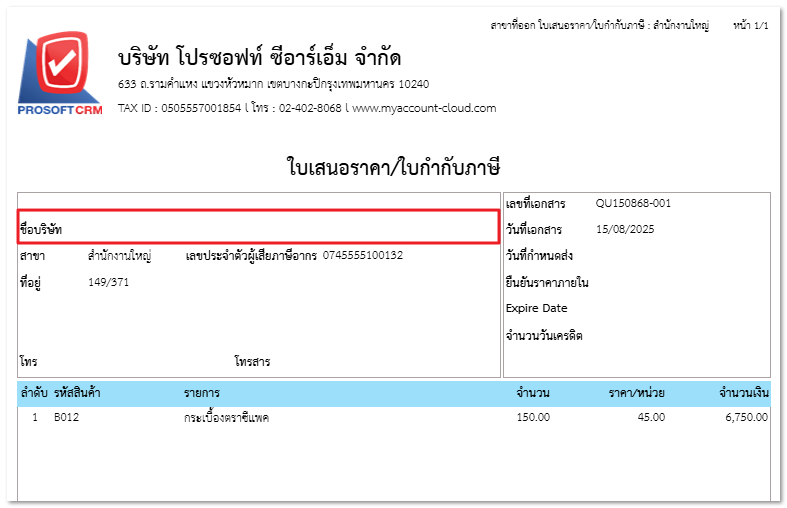Click the page indicator หน้า 1/1
The width and height of the screenshot is (787, 508).
pyautogui.click(x=750, y=24)
